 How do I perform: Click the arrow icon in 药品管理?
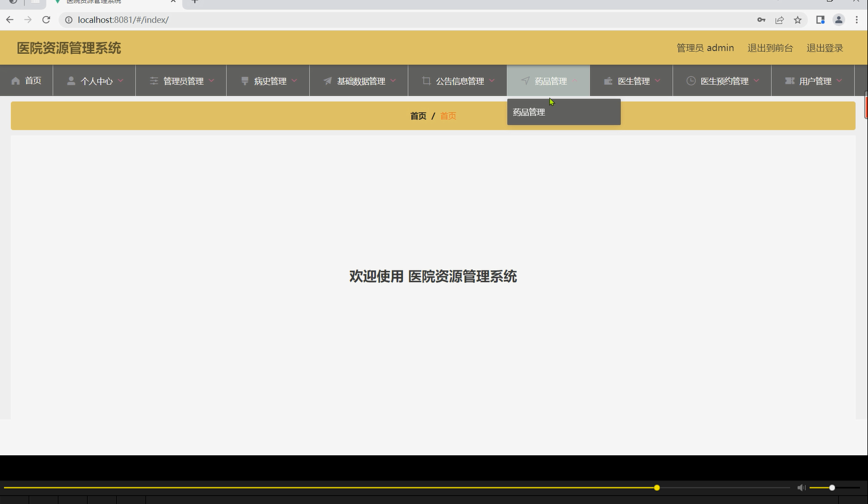(526, 81)
